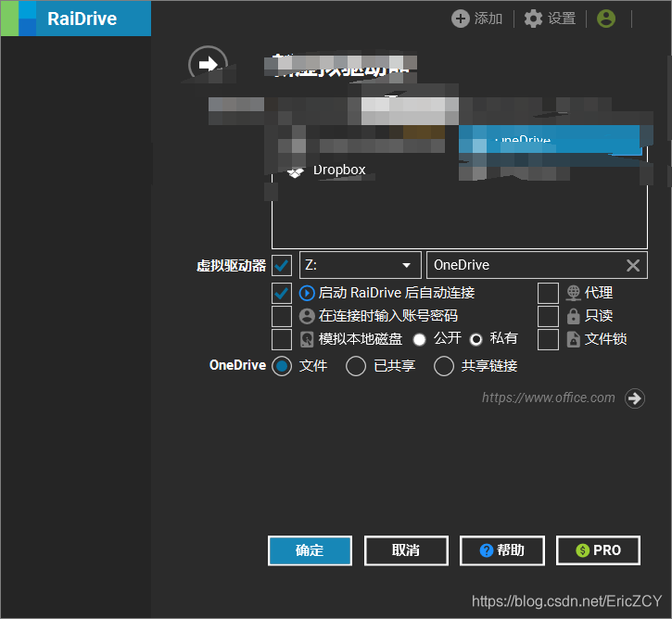672x619 pixels.
Task: Select the Shared link (共享链接) radio button
Action: point(444,366)
